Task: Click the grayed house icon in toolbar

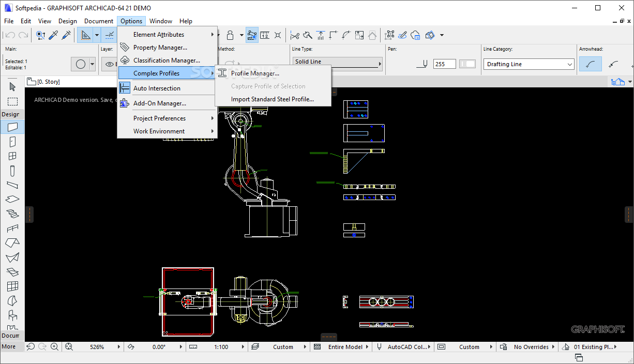Action: (372, 35)
